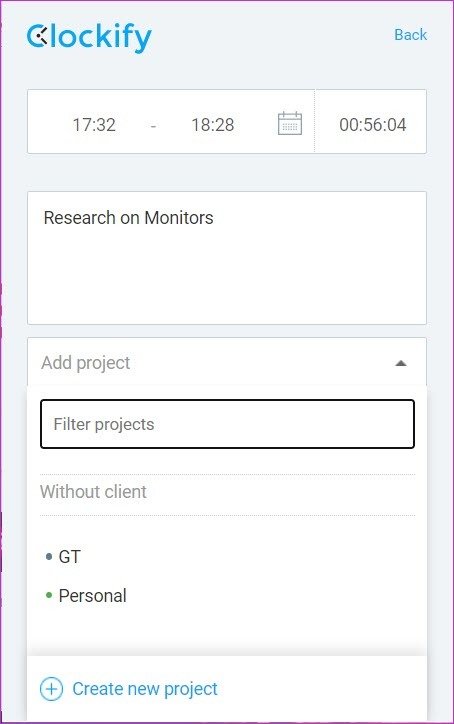Open the calendar date picker icon

290,123
